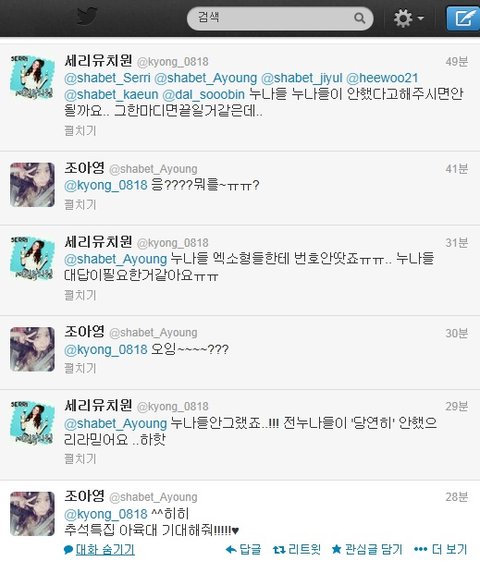Open the @shabet_Serri mention link
This screenshot has height=561, width=480.
click(107, 78)
